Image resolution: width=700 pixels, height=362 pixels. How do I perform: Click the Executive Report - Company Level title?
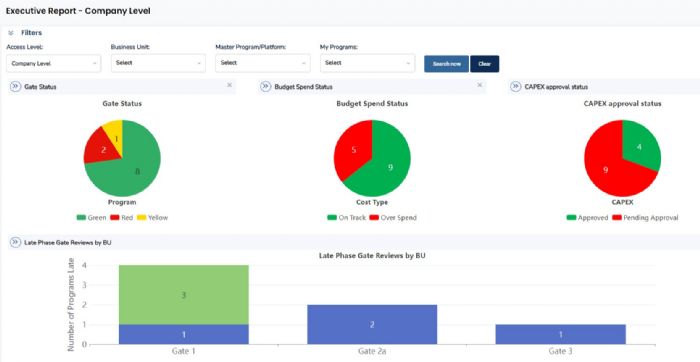(78, 11)
